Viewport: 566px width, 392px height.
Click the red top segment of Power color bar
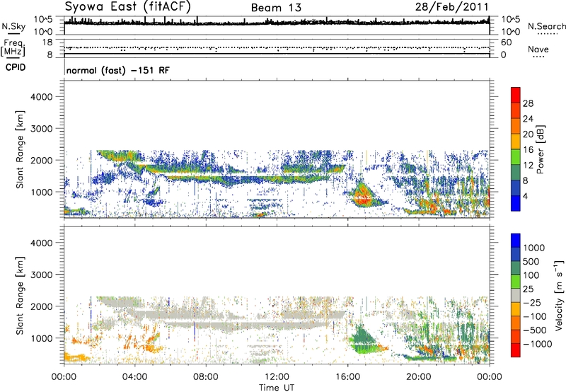pyautogui.click(x=516, y=95)
